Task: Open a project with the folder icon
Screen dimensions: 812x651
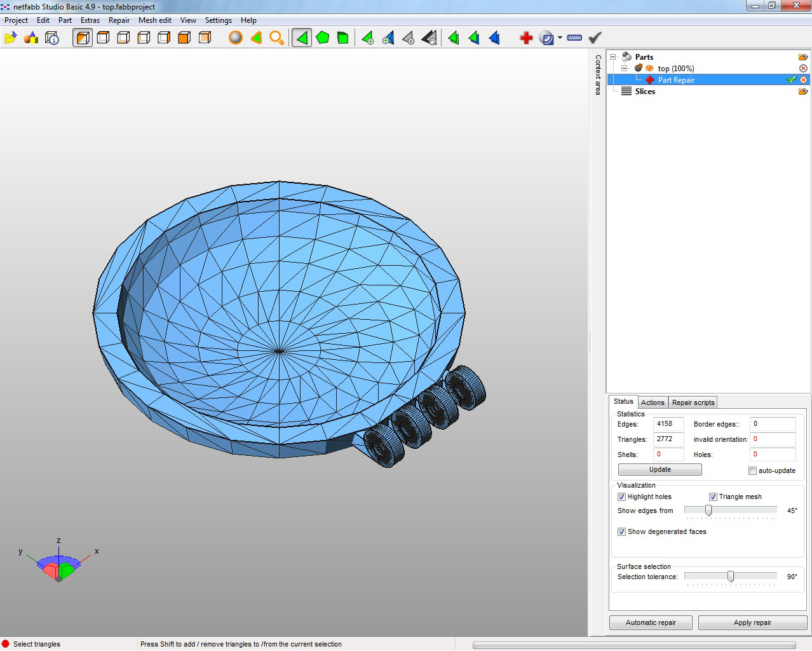Action: pos(10,38)
